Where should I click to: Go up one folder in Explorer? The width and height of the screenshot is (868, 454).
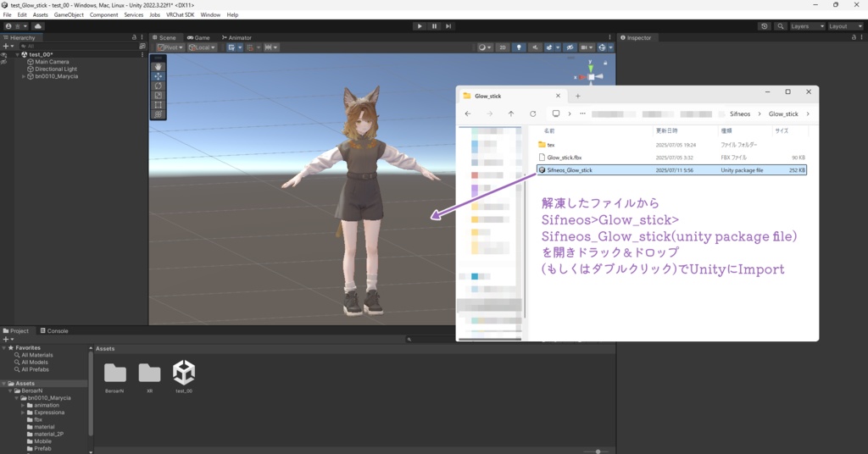pyautogui.click(x=511, y=113)
